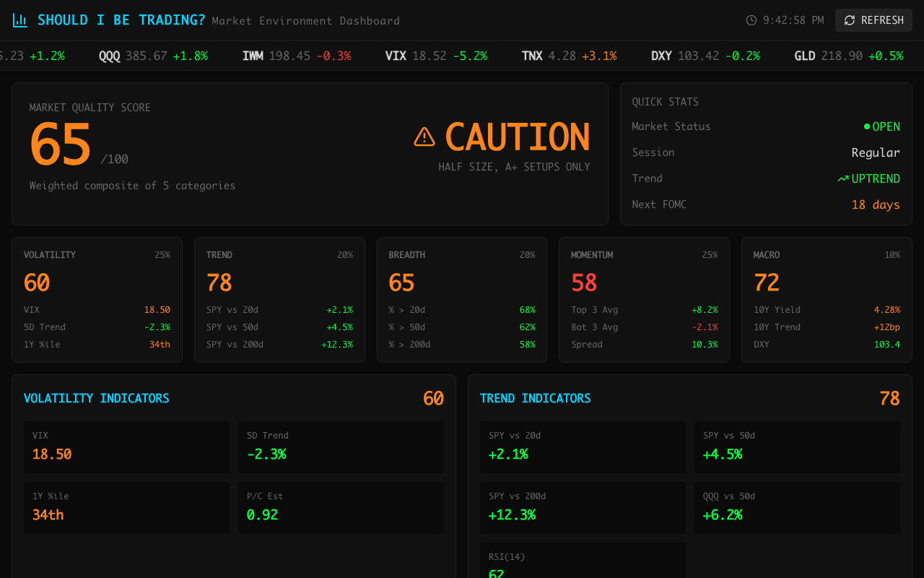Click the UPTREND value in Quick Stats
This screenshot has width=924, height=578.
pyautogui.click(x=876, y=178)
